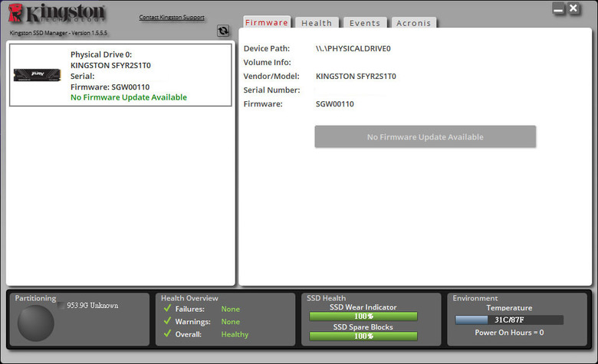The image size is (598, 364).
Task: Click the SGW00110 firmware value in details
Action: pyautogui.click(x=335, y=104)
